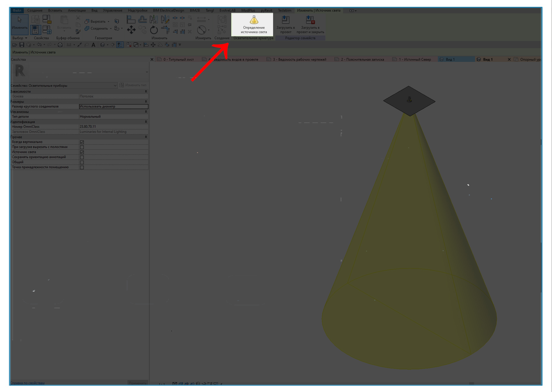Close the active 'Вид 1' view tab
This screenshot has width=552, height=392.
(x=509, y=60)
